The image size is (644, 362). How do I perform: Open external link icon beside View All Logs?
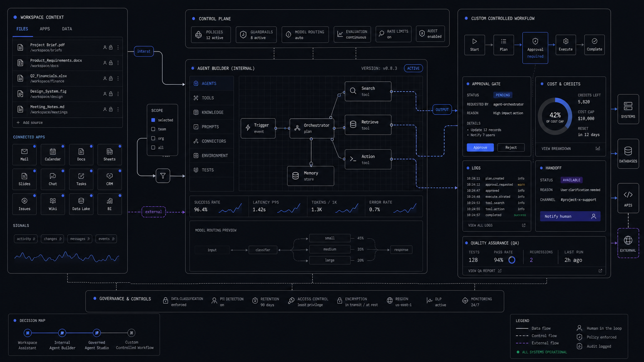523,225
